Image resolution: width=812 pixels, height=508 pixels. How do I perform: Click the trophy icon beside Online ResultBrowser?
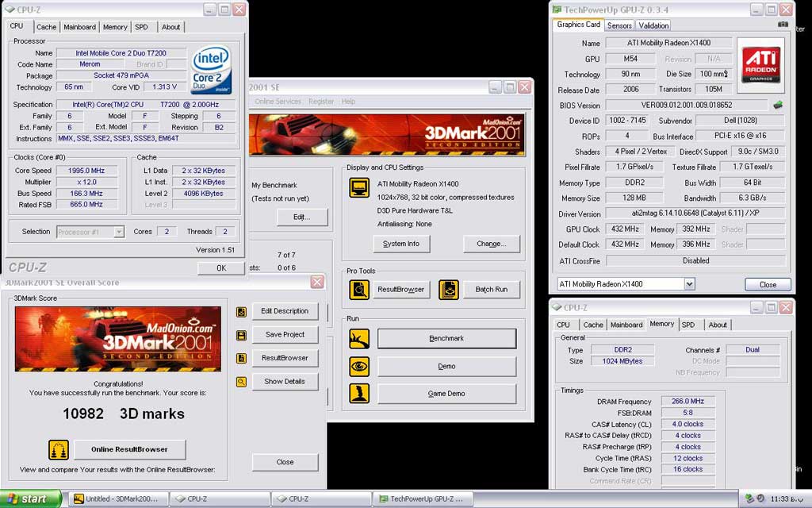(59, 449)
